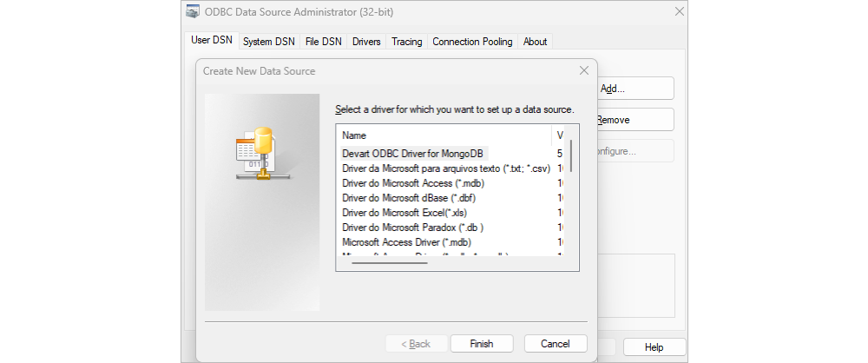Select the Tracing tab
Viewport: 868px width, 363px height.
[x=407, y=42]
